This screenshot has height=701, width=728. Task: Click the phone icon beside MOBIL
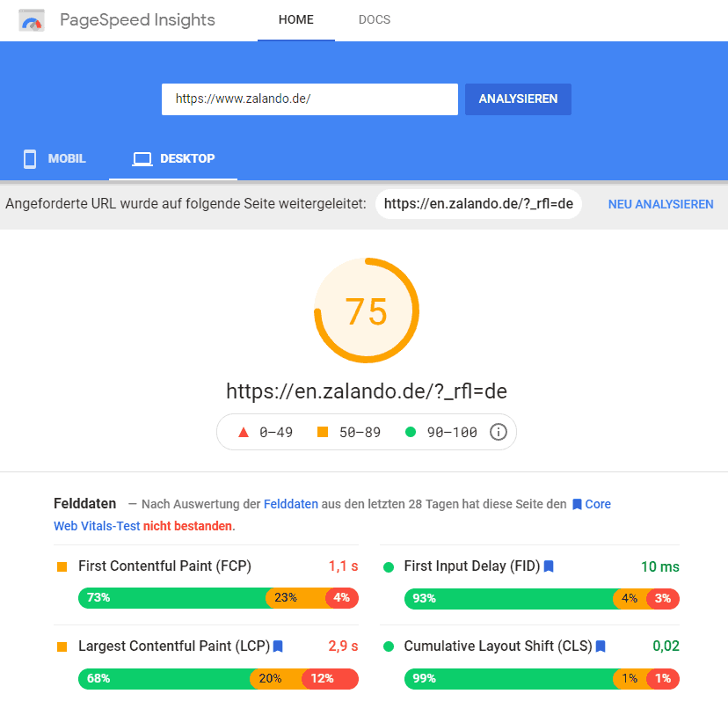30,159
